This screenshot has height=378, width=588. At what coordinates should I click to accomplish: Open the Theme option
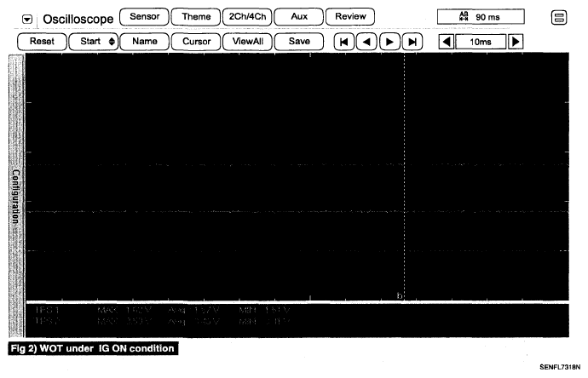[x=195, y=16]
